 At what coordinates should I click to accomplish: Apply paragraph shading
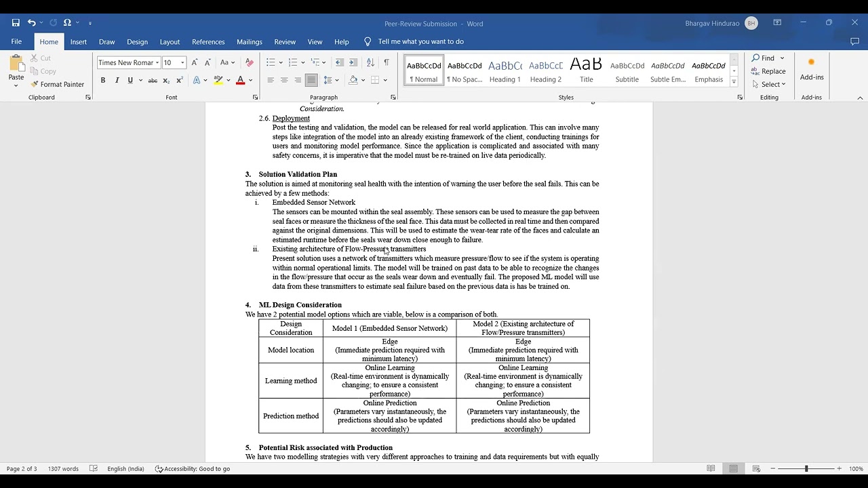(353, 80)
